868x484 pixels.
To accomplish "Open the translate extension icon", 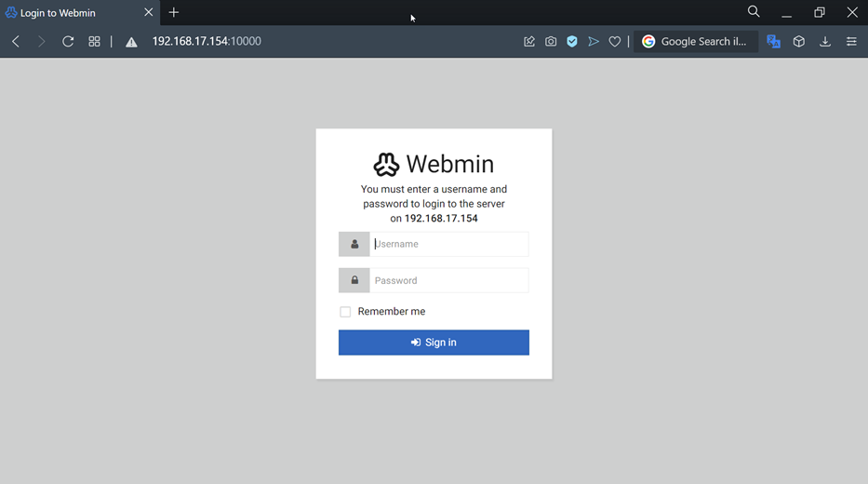I will 773,42.
